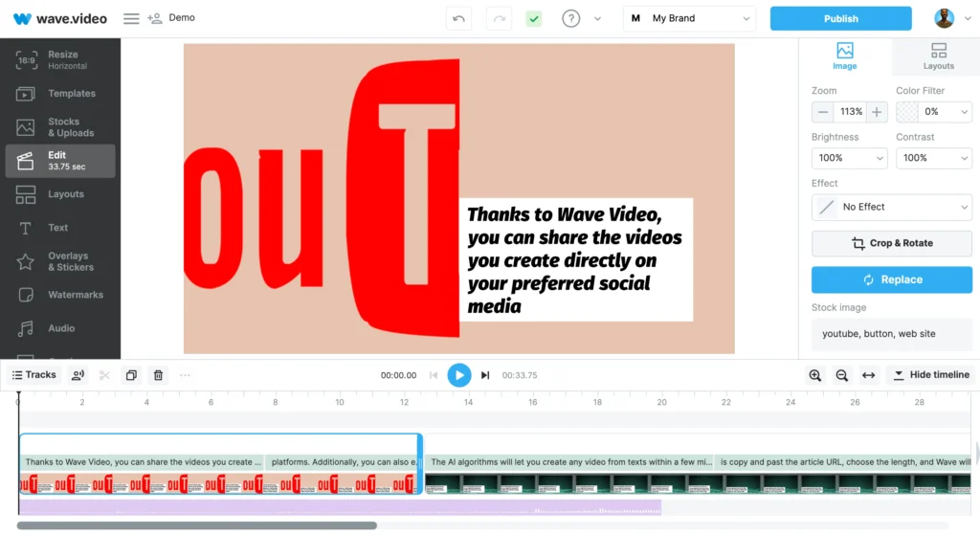Click the YouTube logo image on canvas
This screenshot has width=980, height=535.
(322, 199)
